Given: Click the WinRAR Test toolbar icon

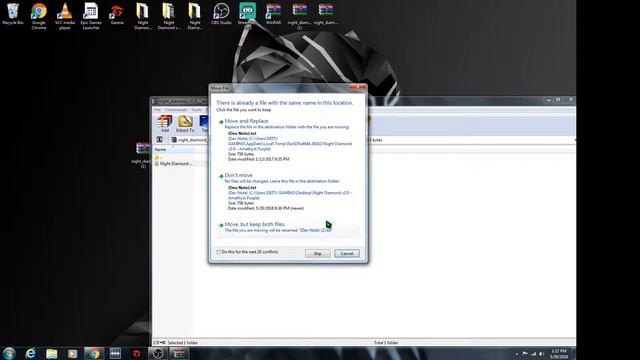Looking at the screenshot, I should [204, 124].
